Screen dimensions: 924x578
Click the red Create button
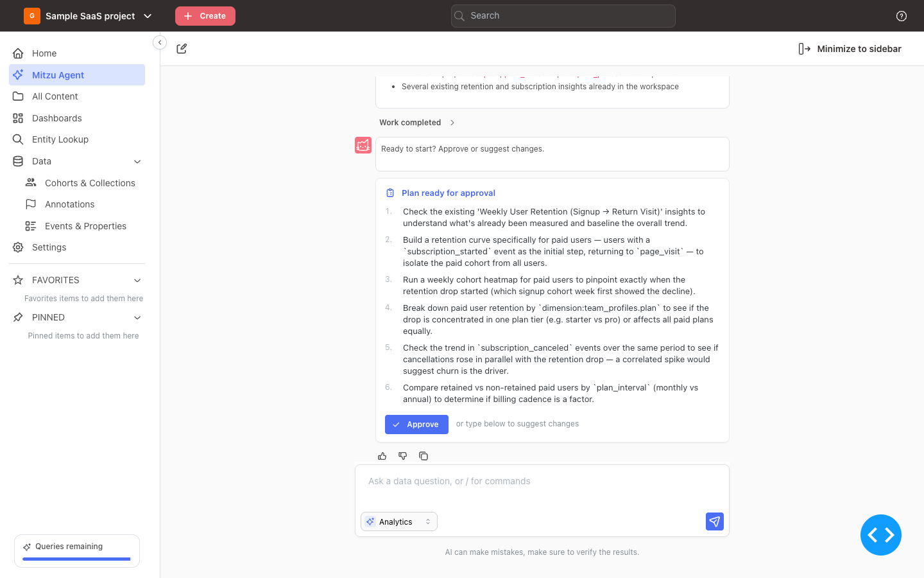pos(205,16)
